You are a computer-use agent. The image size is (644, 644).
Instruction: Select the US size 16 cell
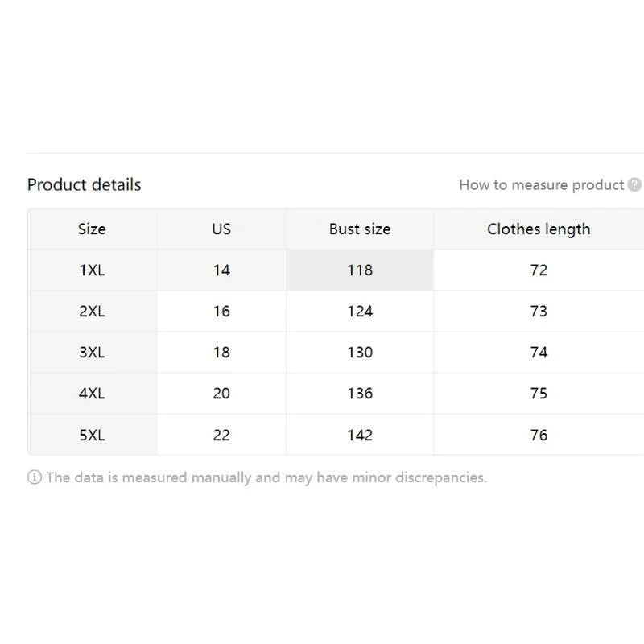[x=221, y=312]
